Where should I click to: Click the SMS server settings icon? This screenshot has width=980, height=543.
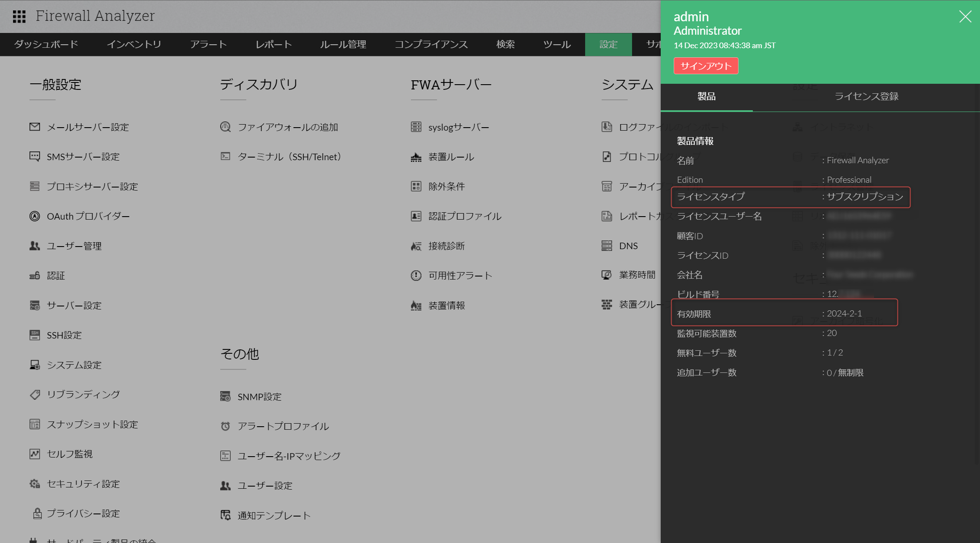pyautogui.click(x=35, y=156)
